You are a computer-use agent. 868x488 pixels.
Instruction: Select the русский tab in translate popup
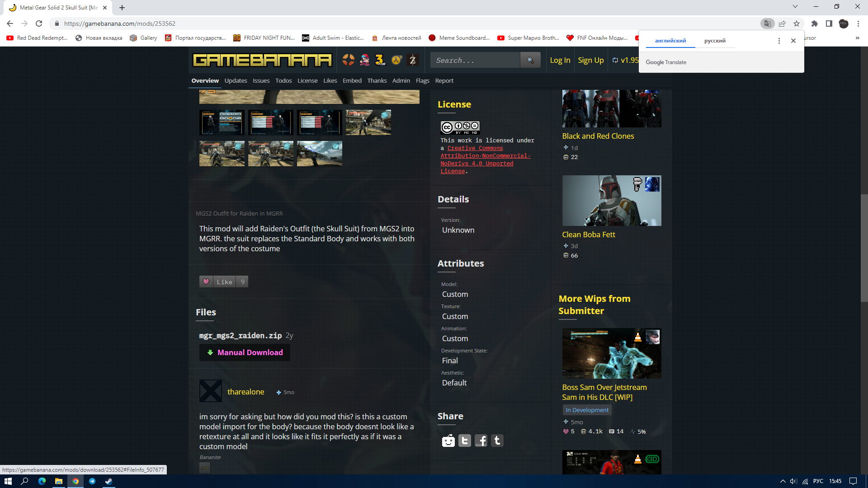click(715, 41)
